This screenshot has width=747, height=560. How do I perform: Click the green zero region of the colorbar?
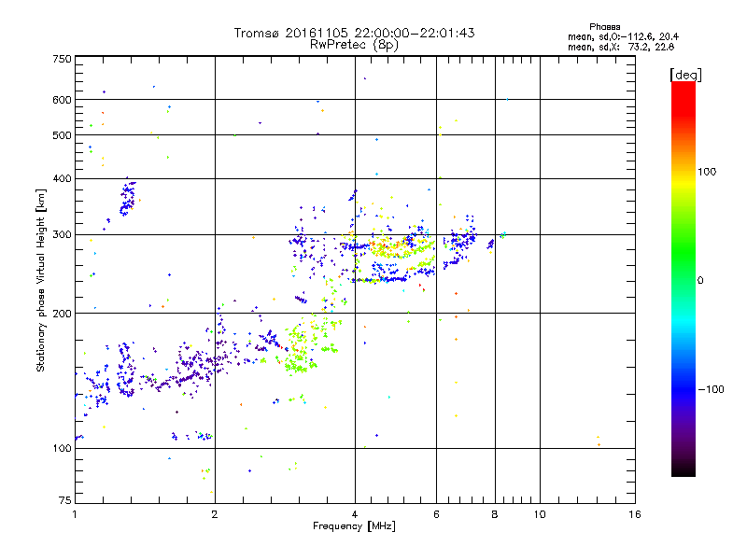tap(684, 280)
